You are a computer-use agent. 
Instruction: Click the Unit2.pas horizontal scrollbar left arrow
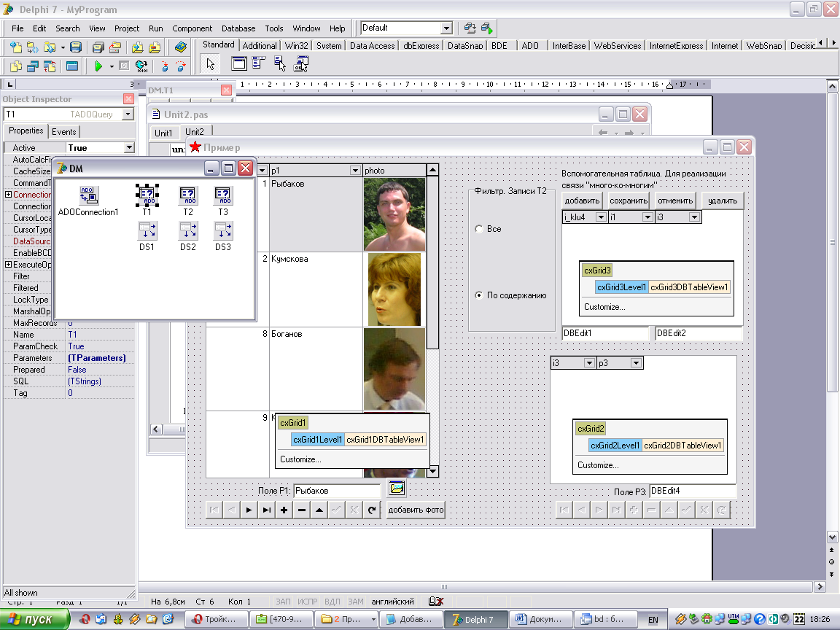(x=157, y=429)
